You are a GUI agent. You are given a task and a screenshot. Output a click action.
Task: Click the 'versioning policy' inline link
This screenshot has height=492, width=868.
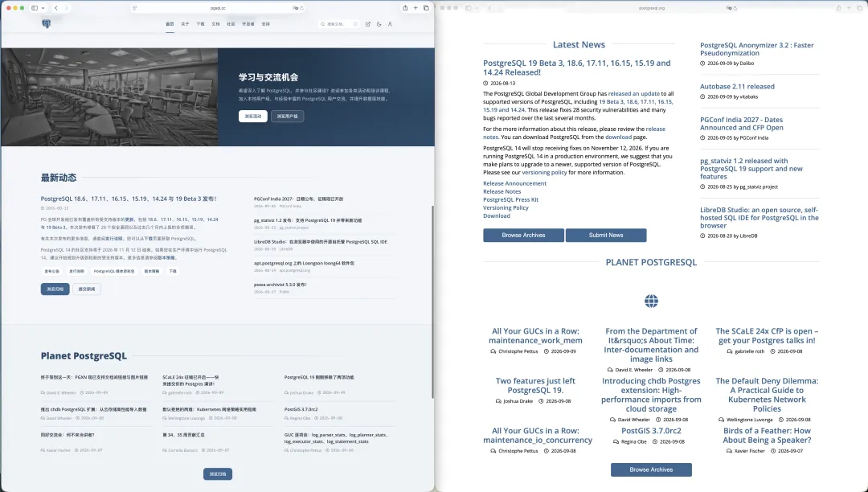coord(544,172)
